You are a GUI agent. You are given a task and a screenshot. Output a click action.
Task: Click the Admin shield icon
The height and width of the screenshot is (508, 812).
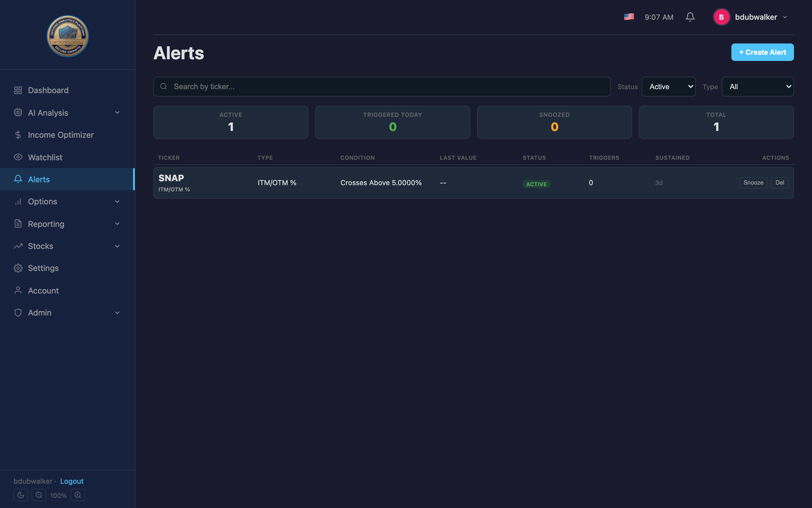coord(18,313)
